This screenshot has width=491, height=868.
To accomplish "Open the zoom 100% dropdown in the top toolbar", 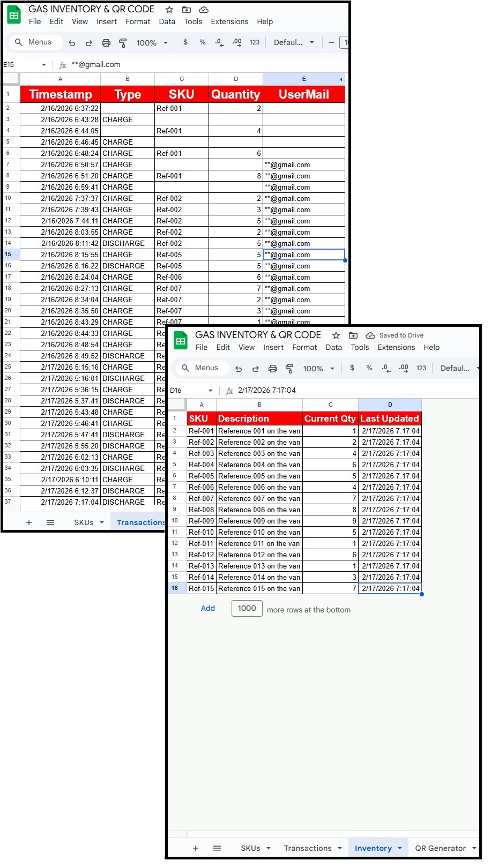I will [x=152, y=43].
